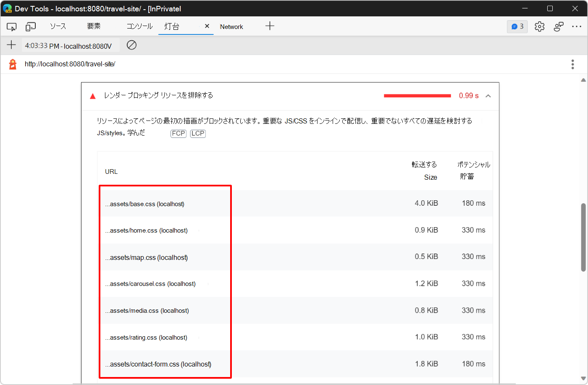Open the DevTools settings gear
The image size is (588, 385).
(539, 26)
